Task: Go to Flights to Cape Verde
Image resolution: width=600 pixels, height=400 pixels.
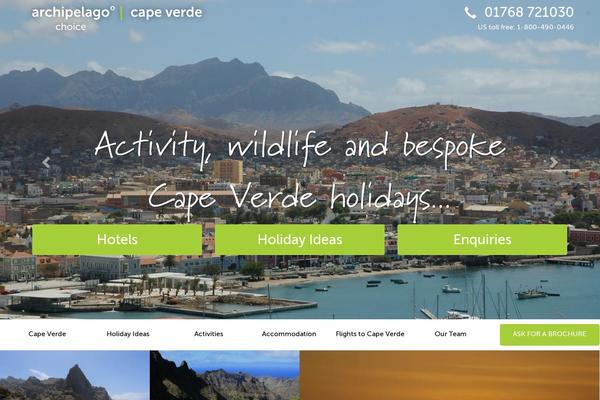Action: click(x=370, y=334)
